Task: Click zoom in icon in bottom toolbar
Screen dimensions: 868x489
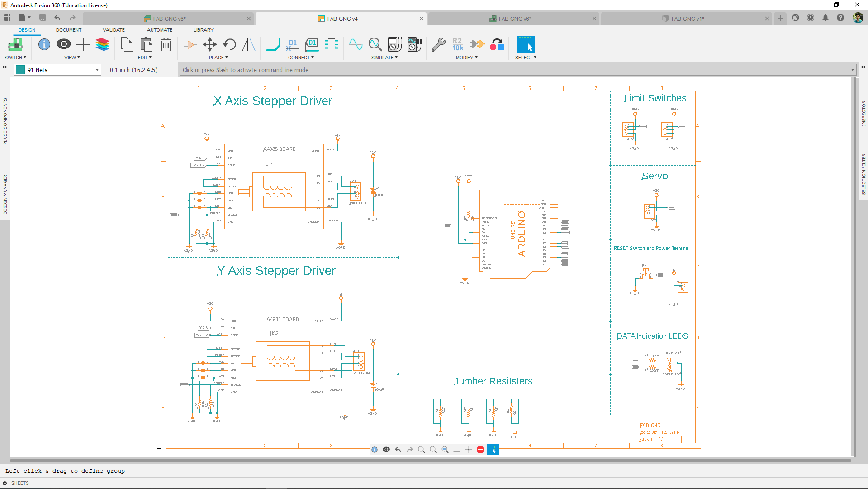Action: click(x=422, y=450)
